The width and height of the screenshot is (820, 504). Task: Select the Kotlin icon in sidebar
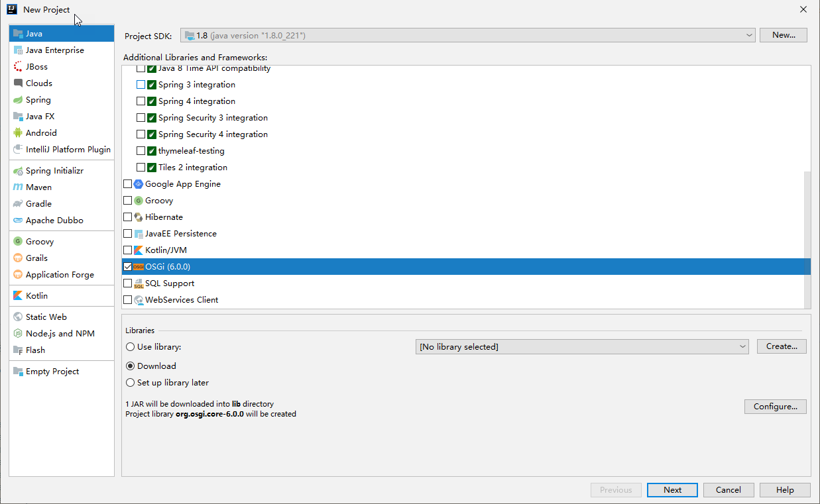(18, 296)
